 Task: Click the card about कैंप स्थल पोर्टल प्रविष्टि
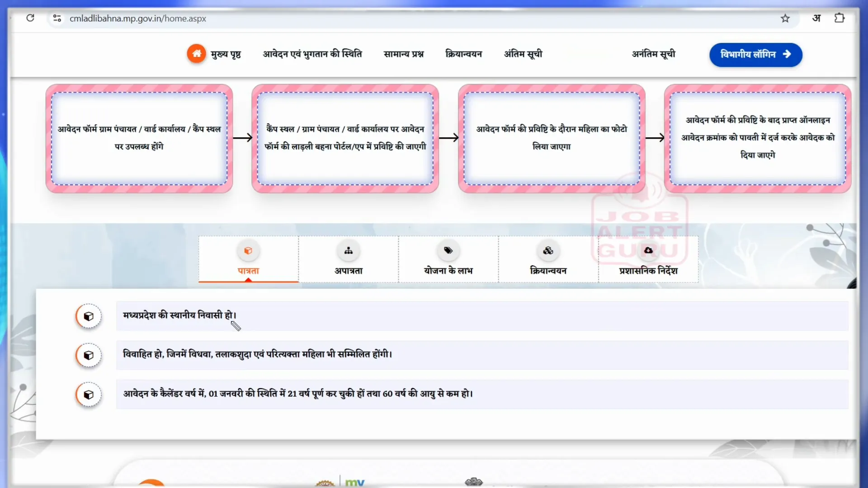345,139
